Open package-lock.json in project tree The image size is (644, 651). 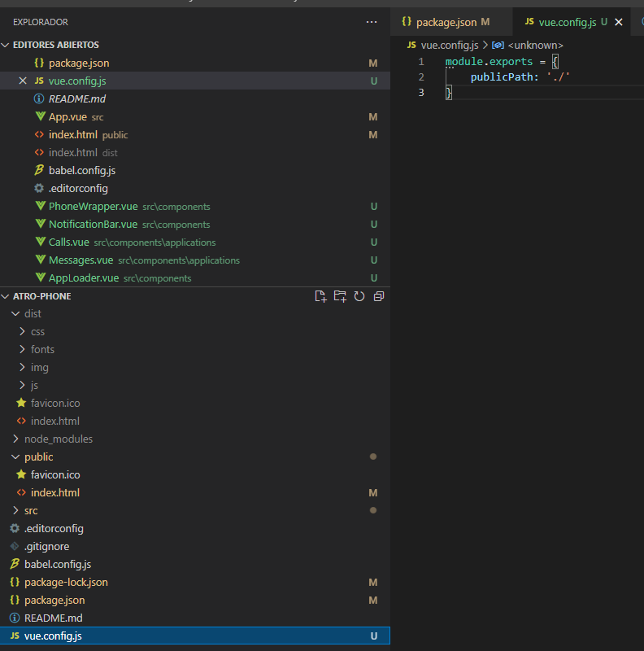click(195, 582)
